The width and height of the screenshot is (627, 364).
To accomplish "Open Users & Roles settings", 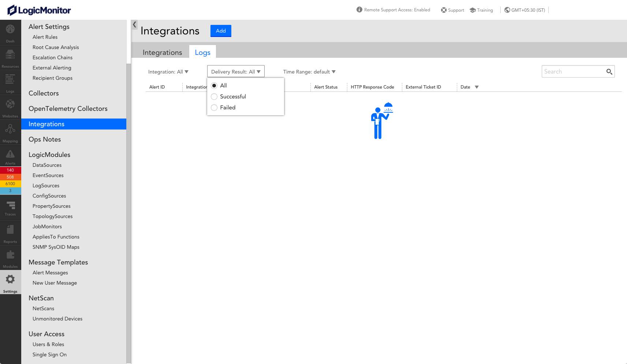I will 48,344.
